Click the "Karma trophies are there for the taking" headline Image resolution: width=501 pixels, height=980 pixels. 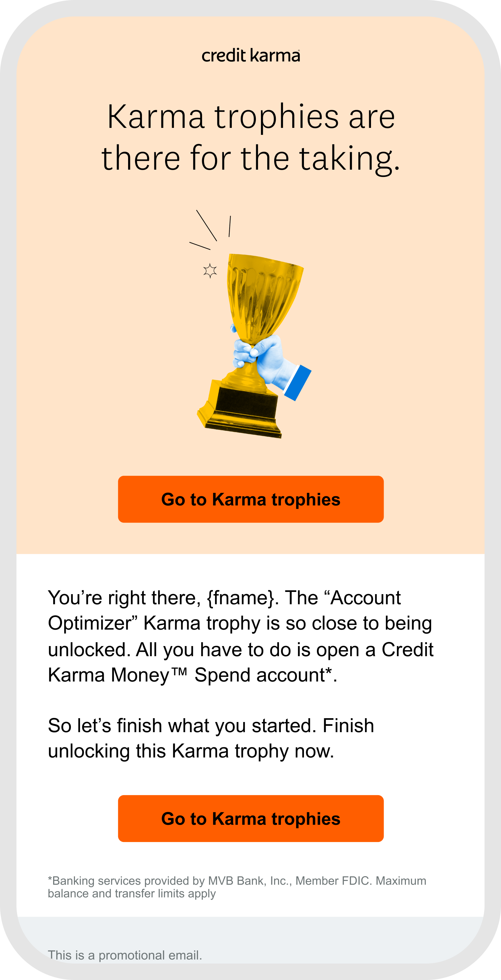pyautogui.click(x=250, y=137)
